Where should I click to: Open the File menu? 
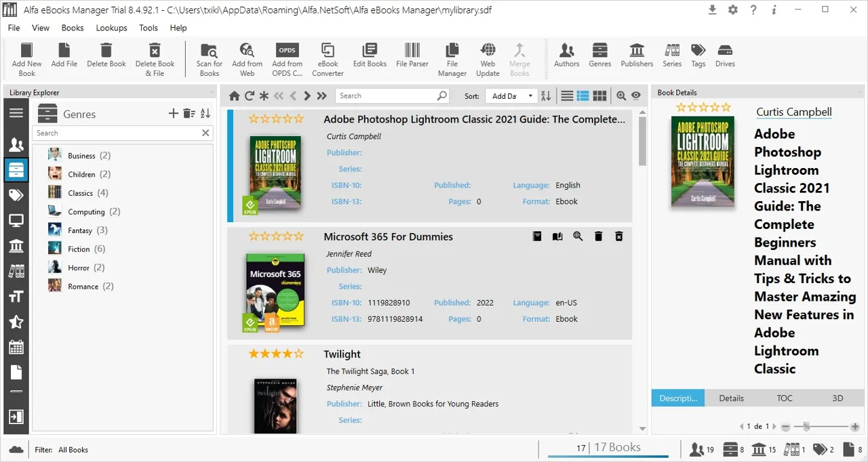pos(14,28)
